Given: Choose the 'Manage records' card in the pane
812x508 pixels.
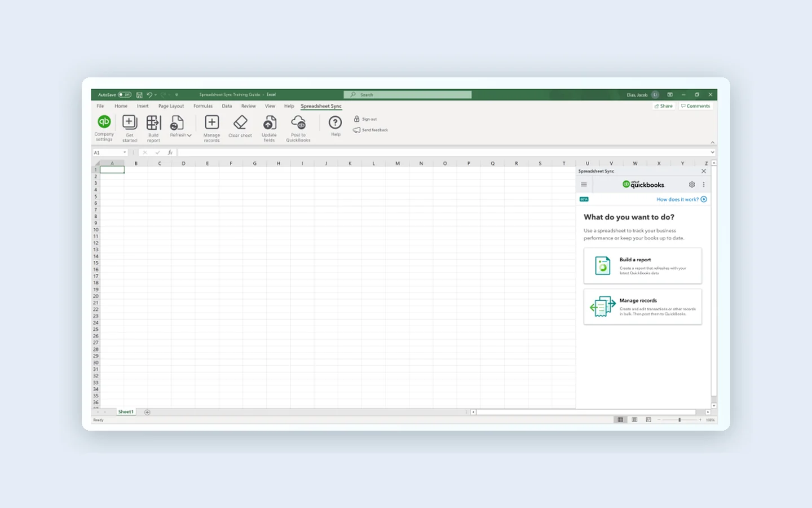Looking at the screenshot, I should click(643, 306).
